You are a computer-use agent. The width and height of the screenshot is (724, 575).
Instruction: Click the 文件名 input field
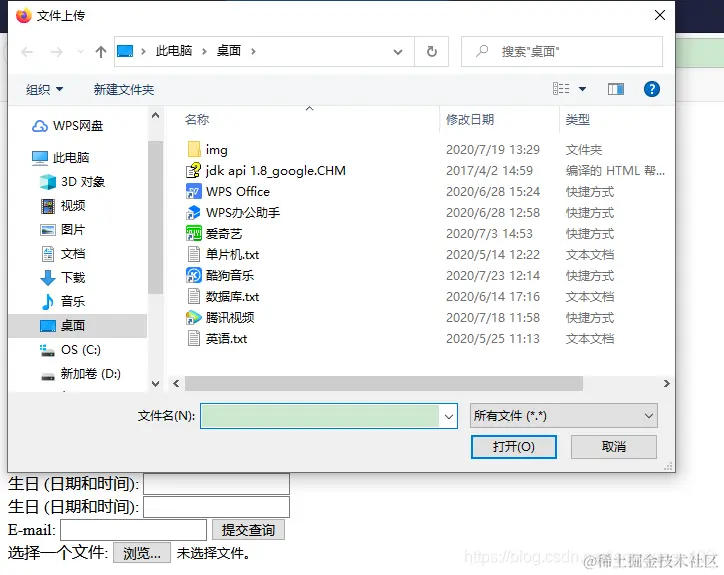(x=320, y=416)
